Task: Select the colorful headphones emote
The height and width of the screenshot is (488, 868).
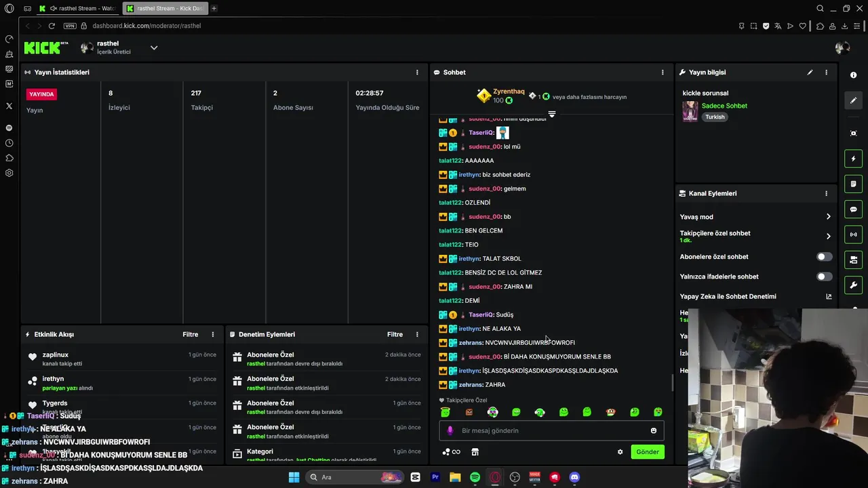Action: coord(493,412)
